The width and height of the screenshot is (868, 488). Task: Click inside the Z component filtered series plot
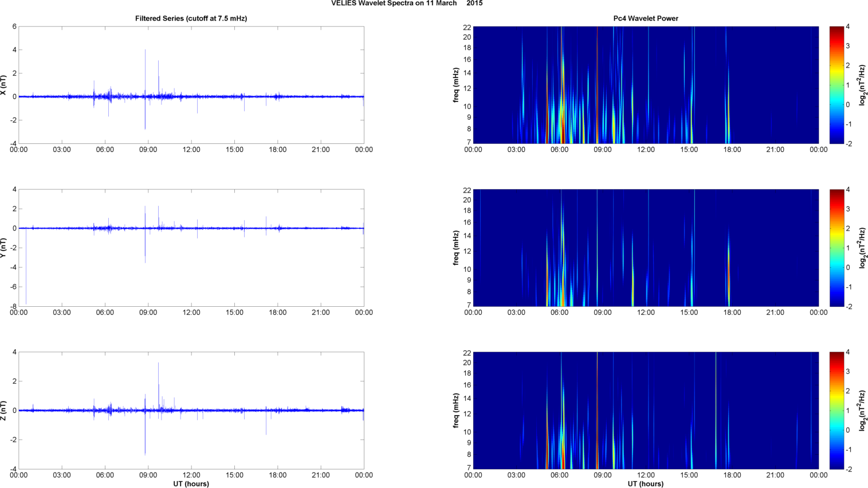pyautogui.click(x=191, y=411)
